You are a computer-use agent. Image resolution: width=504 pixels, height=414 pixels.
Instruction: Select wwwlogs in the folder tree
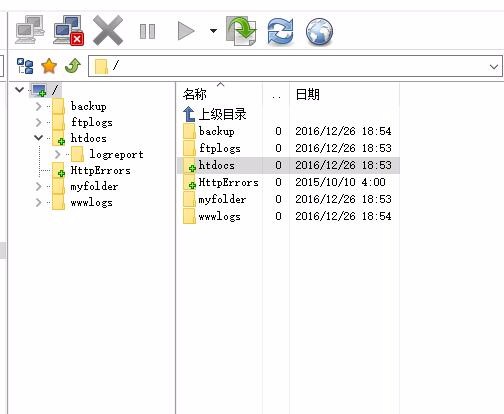coord(91,202)
